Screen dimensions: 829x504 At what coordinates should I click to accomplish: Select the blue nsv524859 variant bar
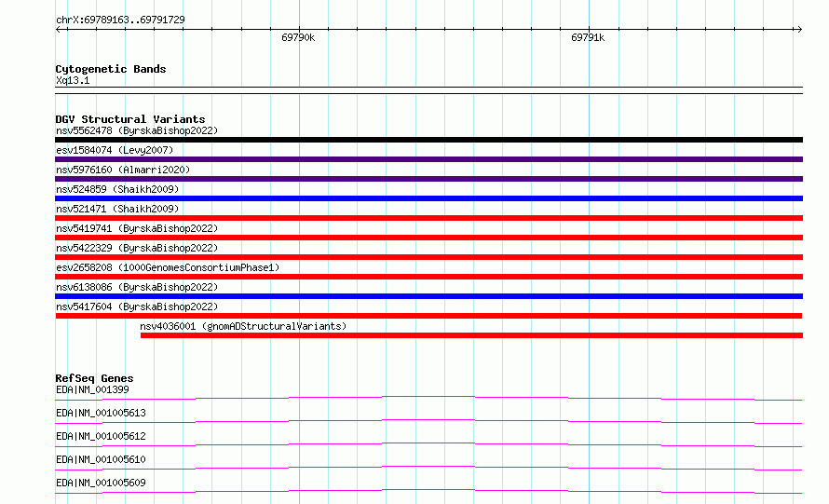tap(428, 198)
